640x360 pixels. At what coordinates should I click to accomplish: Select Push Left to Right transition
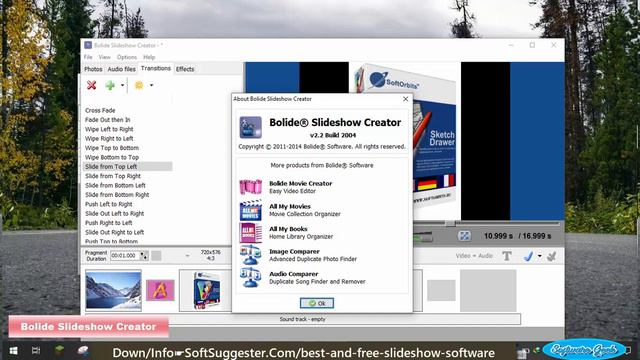(x=109, y=204)
